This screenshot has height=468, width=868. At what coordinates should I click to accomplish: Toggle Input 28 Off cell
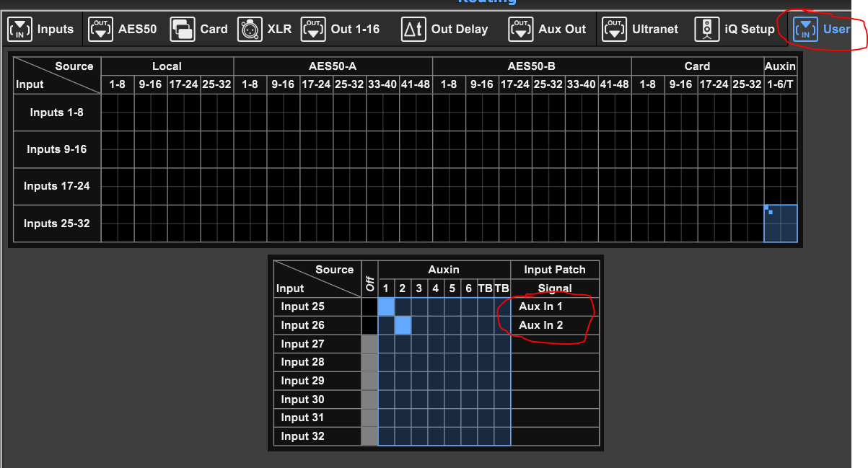369,362
